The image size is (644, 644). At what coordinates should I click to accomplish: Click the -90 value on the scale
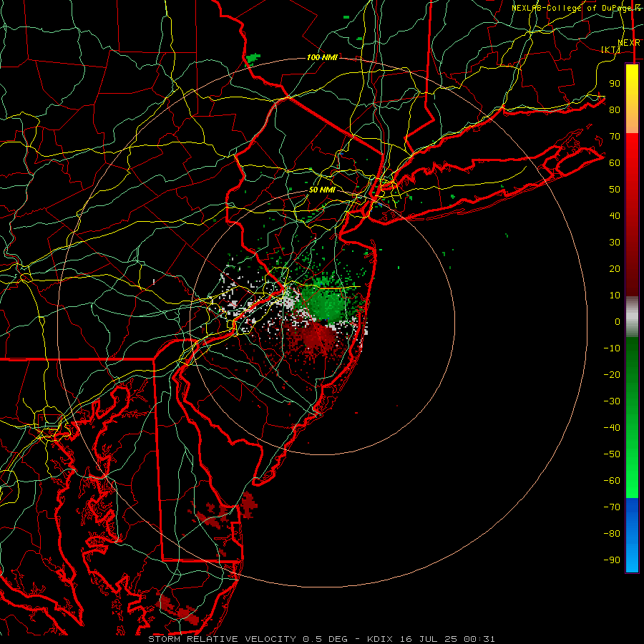612,560
